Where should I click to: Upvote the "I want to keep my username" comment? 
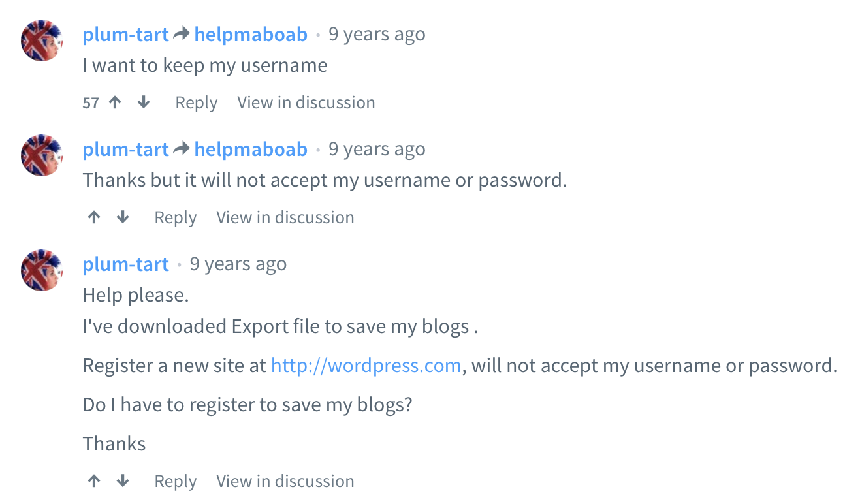click(x=116, y=102)
